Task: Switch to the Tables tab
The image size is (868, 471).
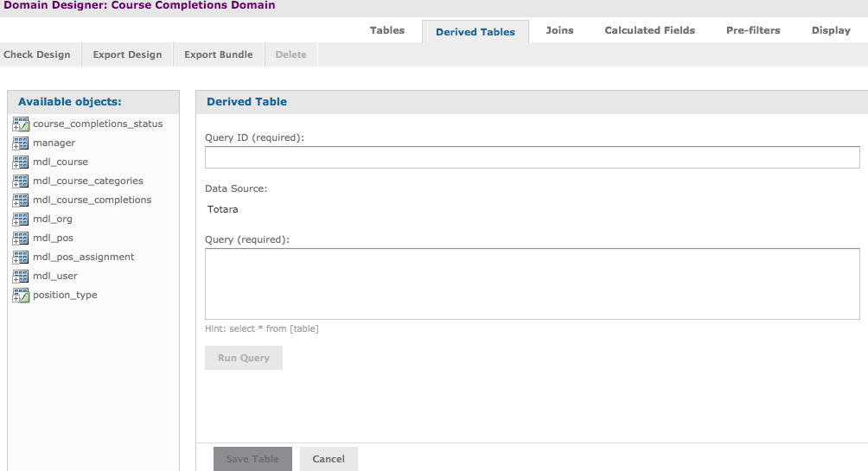Action: click(x=386, y=30)
